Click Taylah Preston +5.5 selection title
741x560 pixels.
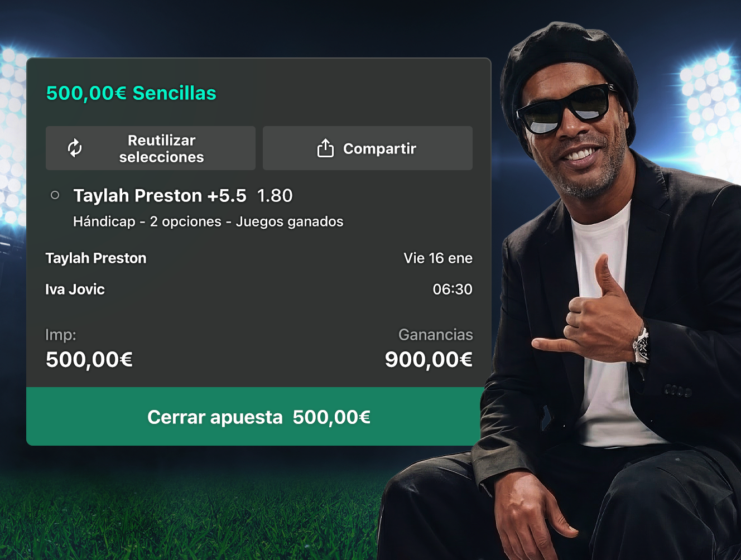[160, 196]
